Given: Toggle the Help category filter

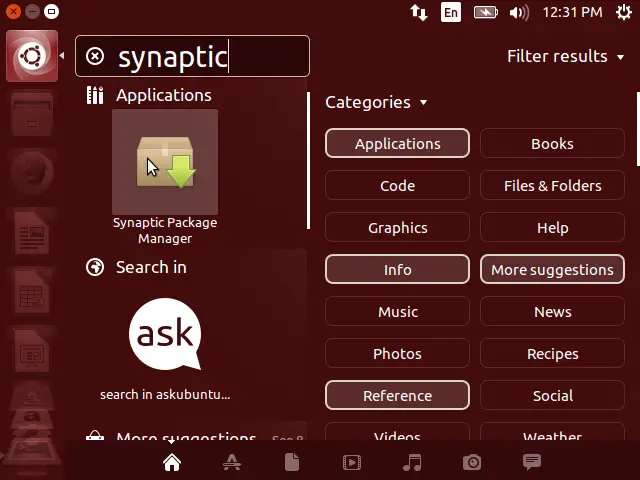Looking at the screenshot, I should click(552, 228).
